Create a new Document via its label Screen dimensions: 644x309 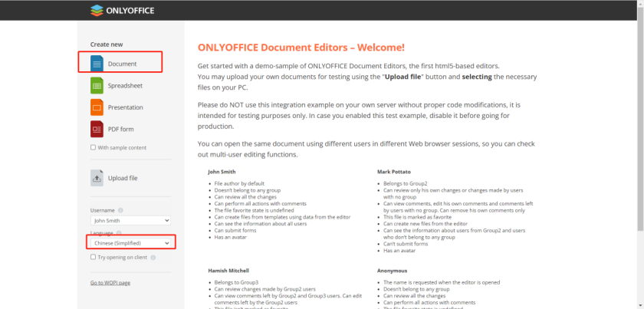[x=123, y=64]
